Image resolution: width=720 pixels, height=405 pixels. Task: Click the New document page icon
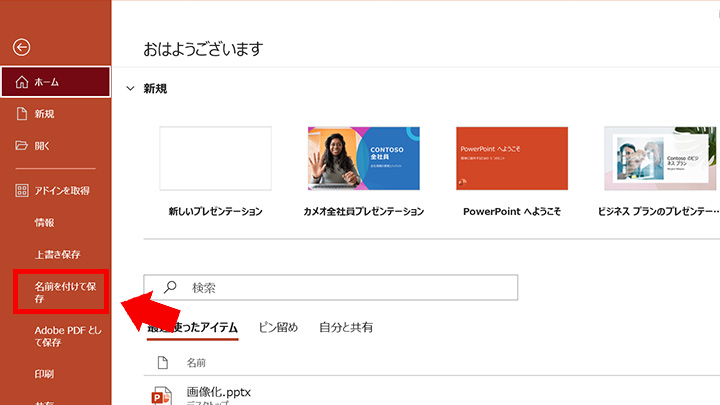[22, 114]
